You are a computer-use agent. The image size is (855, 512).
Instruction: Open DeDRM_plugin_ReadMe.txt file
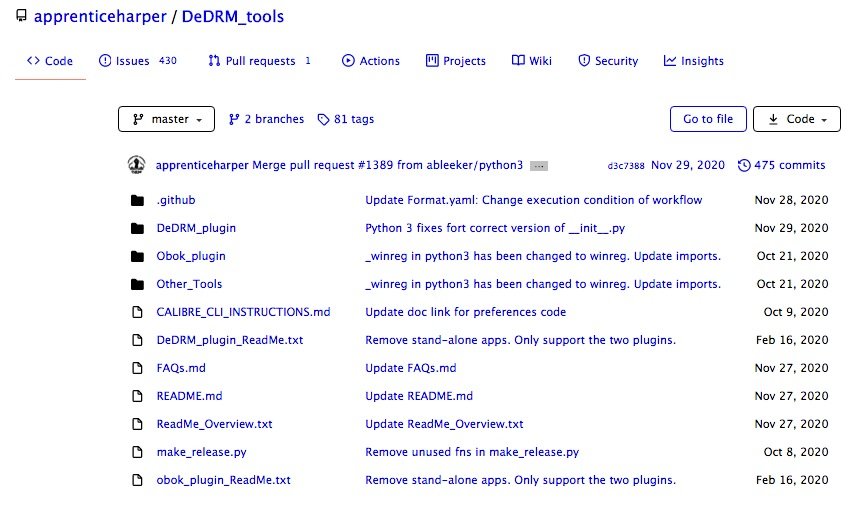click(x=230, y=340)
